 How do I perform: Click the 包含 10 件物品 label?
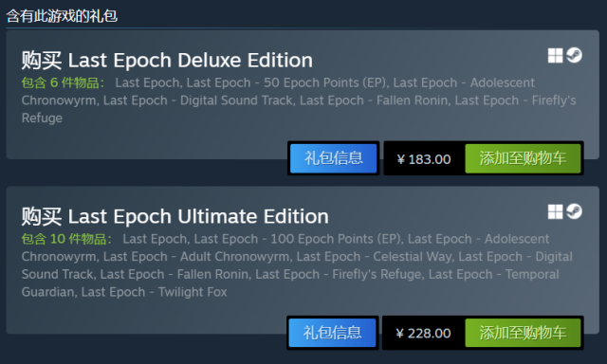click(x=66, y=239)
